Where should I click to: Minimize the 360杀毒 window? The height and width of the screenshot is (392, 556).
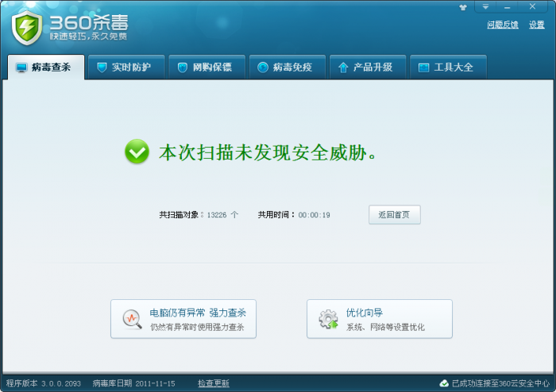(x=507, y=6)
